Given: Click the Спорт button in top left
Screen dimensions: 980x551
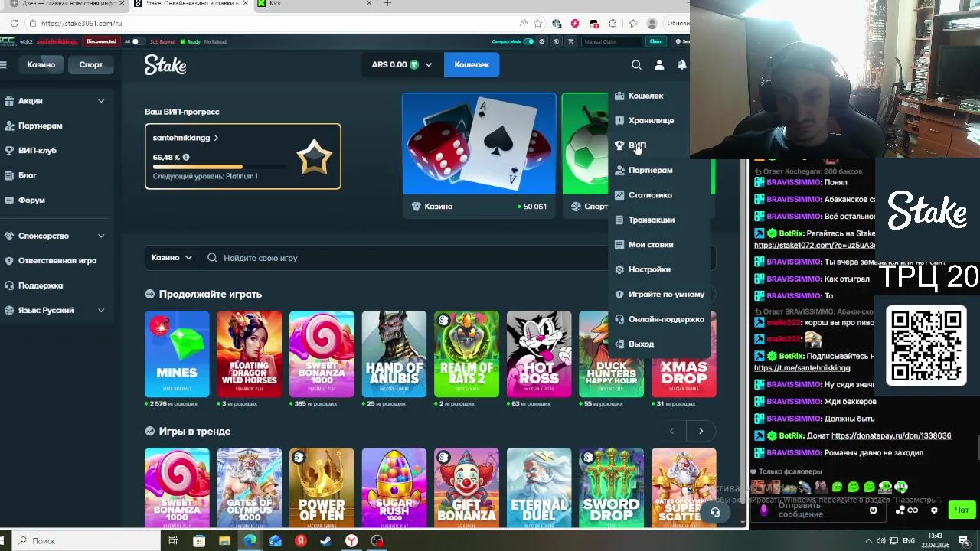Looking at the screenshot, I should [90, 65].
